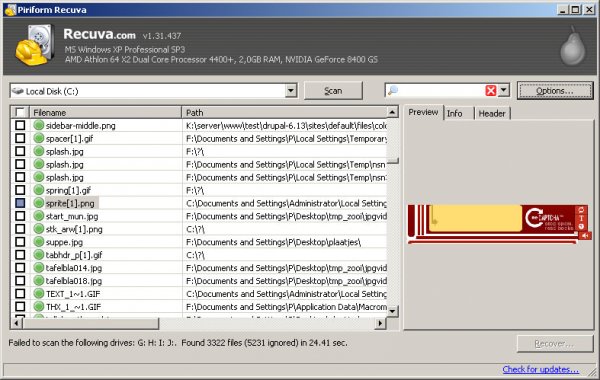Click the green status icon beside tafelbla014.jpg

coord(39,267)
